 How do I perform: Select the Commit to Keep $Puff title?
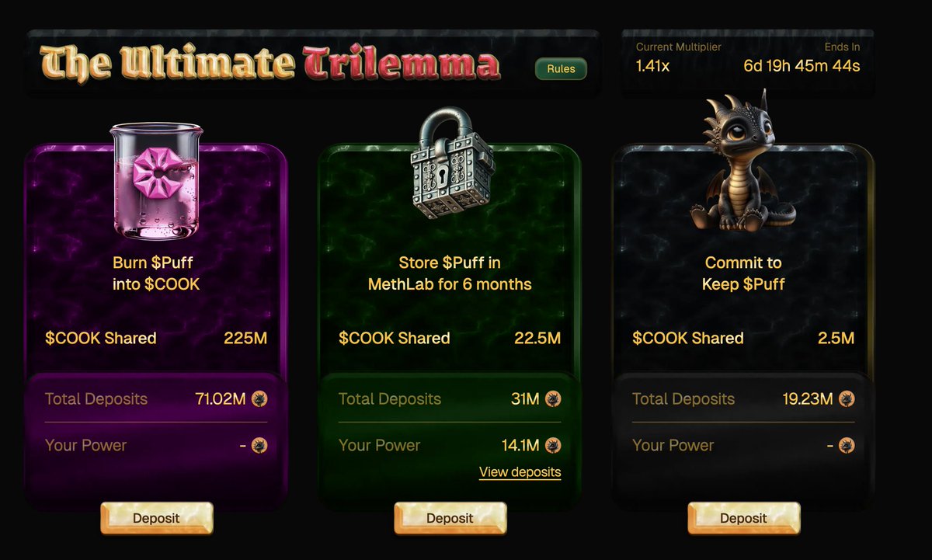pyautogui.click(x=743, y=273)
